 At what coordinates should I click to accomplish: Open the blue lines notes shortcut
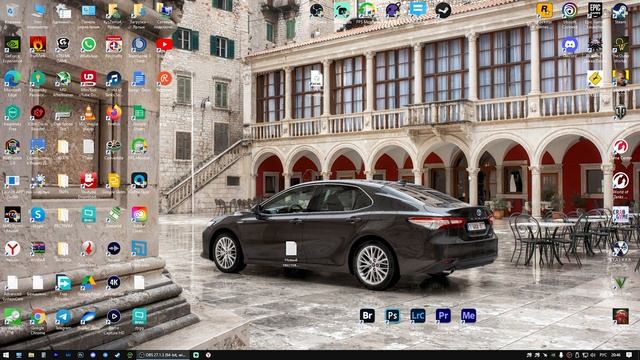[x=418, y=9]
